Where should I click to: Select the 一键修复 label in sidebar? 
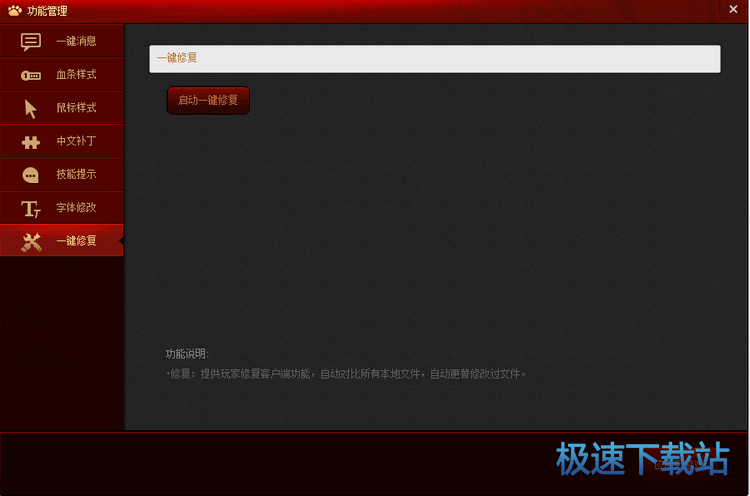coord(76,241)
